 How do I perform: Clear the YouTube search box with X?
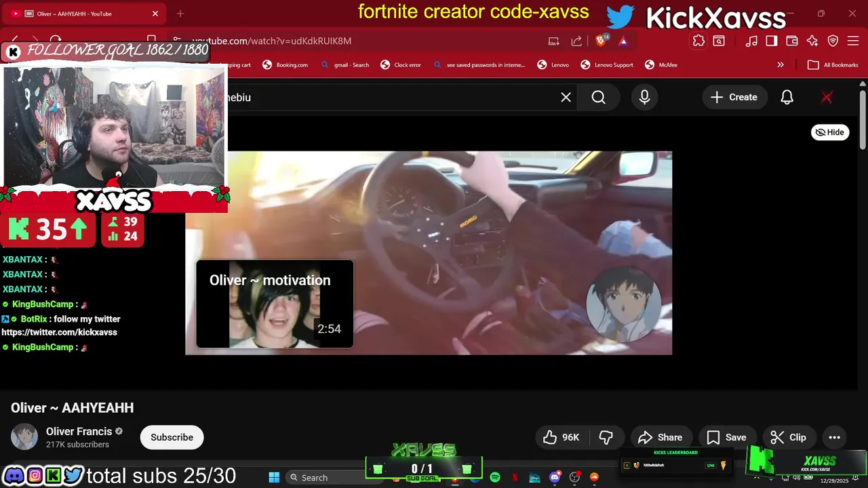point(566,97)
